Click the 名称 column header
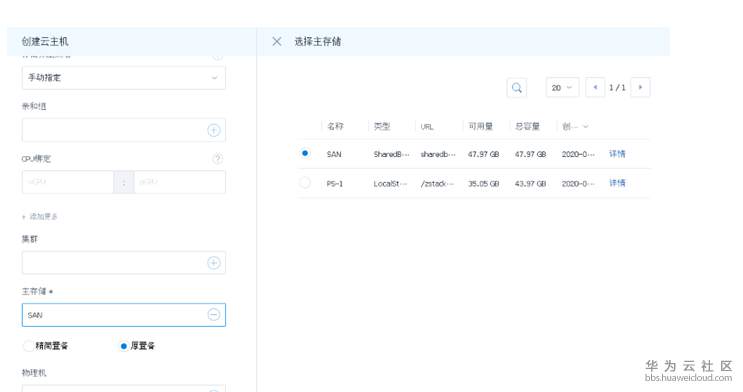The height and width of the screenshot is (392, 743). click(335, 126)
